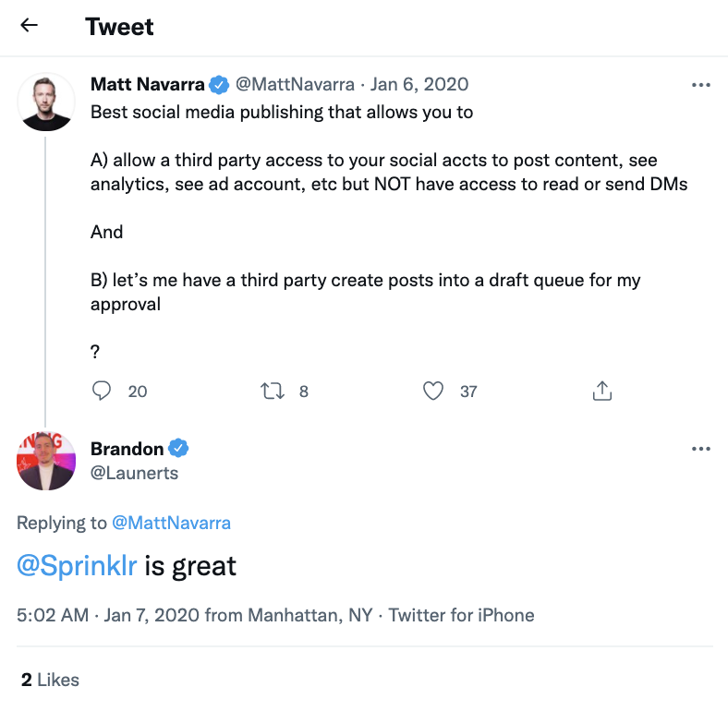728x711 pixels.
Task: Click Brandon's verified badge
Action: point(179,449)
